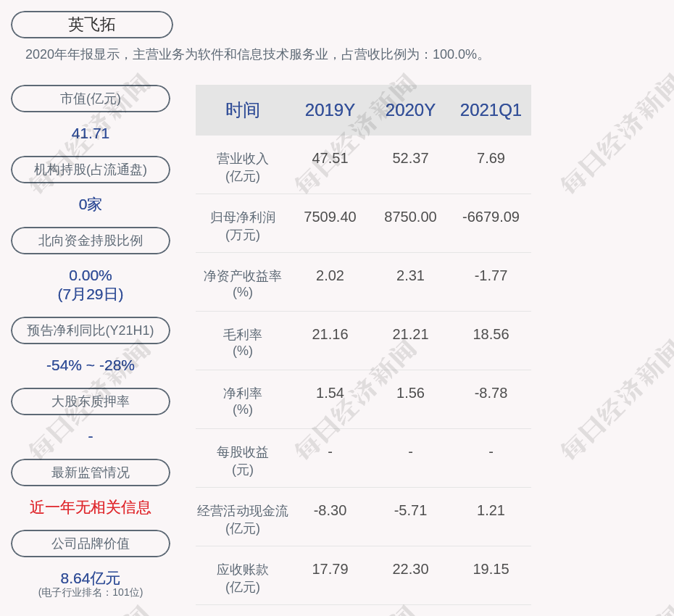Click the 英飞拓 company name pill
This screenshot has height=616, width=674.
click(92, 25)
